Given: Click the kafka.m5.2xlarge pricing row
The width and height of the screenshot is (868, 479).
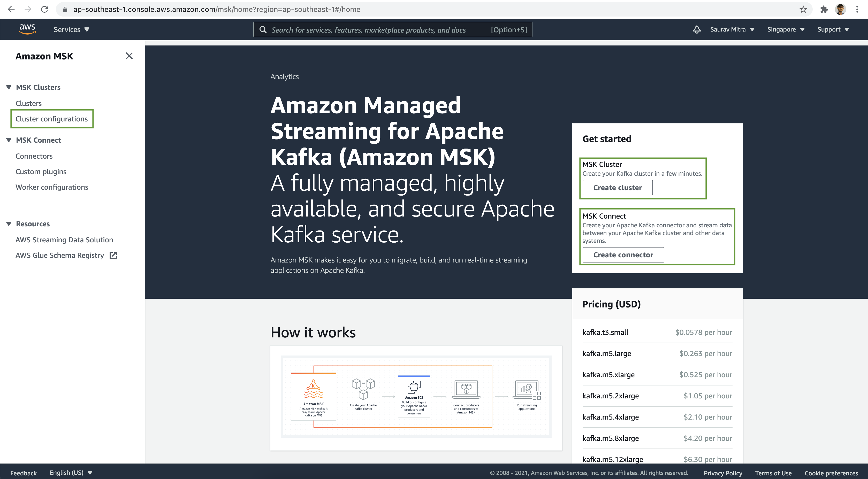Looking at the screenshot, I should [x=657, y=396].
